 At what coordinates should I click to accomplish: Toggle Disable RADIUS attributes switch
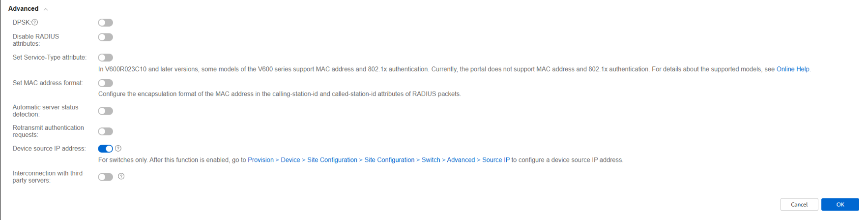click(x=105, y=37)
